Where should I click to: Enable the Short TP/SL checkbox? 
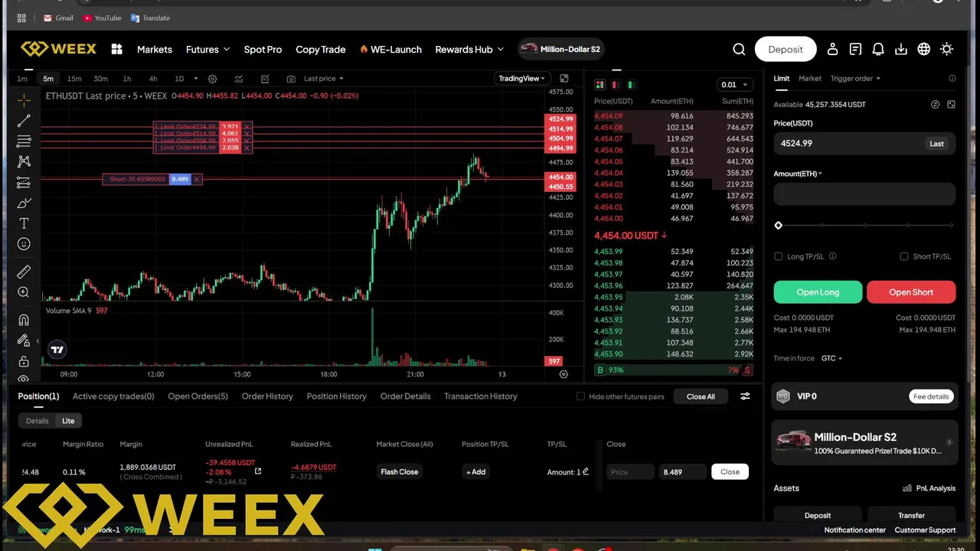click(904, 256)
